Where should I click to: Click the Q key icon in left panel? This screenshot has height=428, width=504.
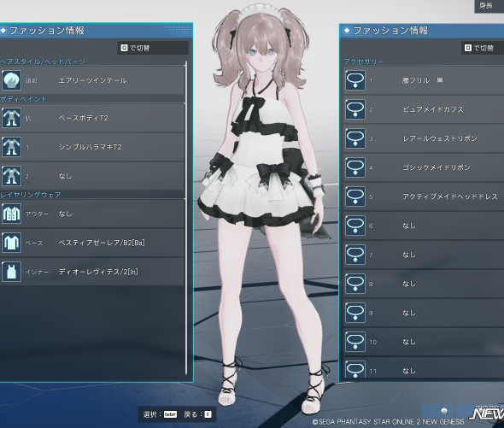[x=124, y=48]
